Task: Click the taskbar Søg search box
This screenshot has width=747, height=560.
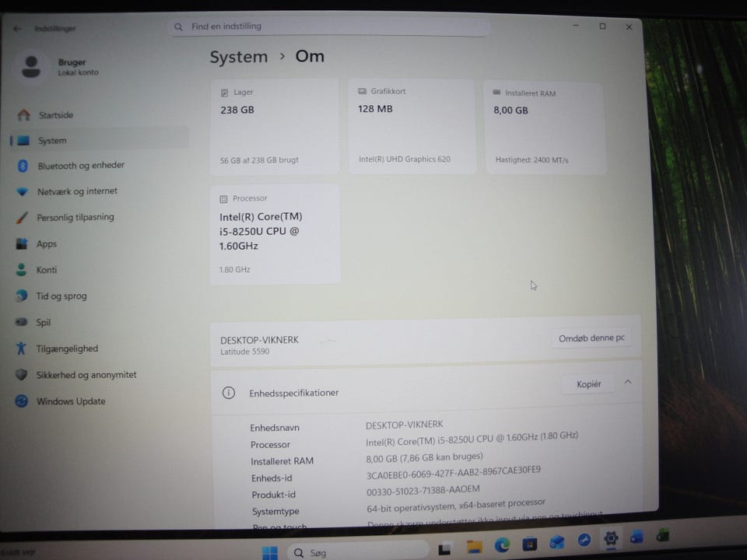Action: point(358,552)
